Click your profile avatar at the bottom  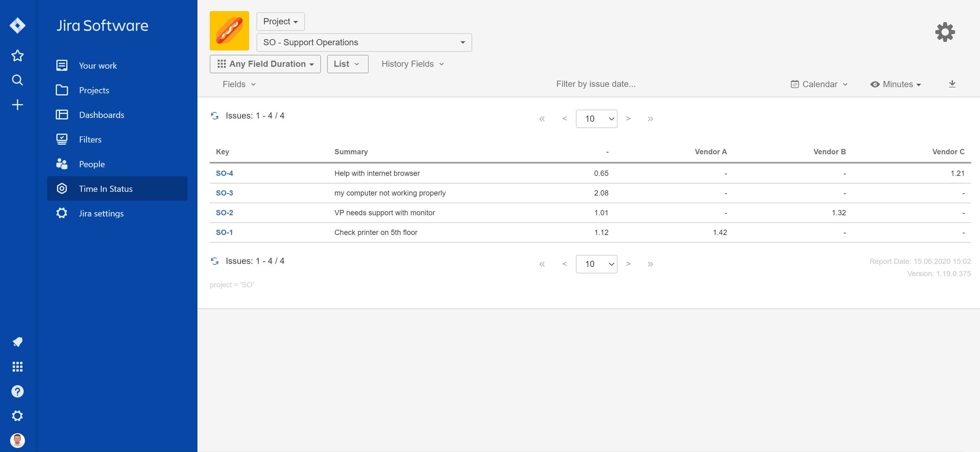point(17,440)
